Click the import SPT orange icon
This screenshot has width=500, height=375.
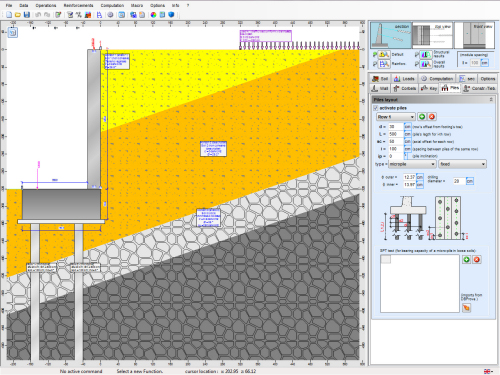click(466, 308)
